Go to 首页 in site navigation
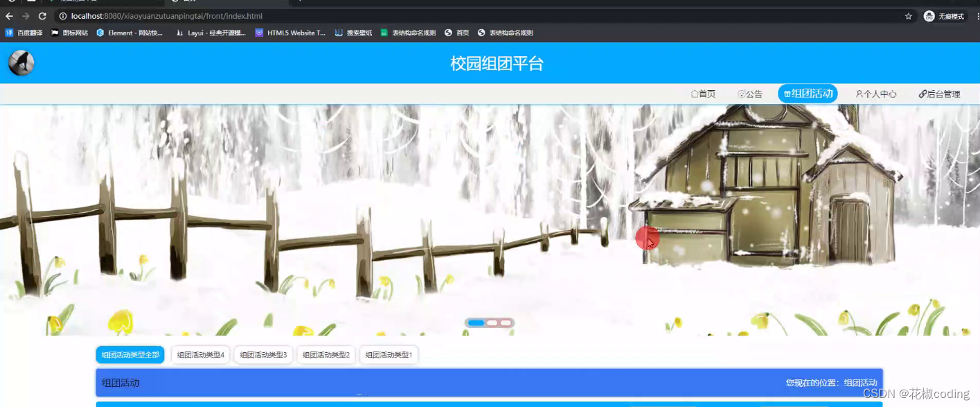The image size is (980, 407). [703, 94]
